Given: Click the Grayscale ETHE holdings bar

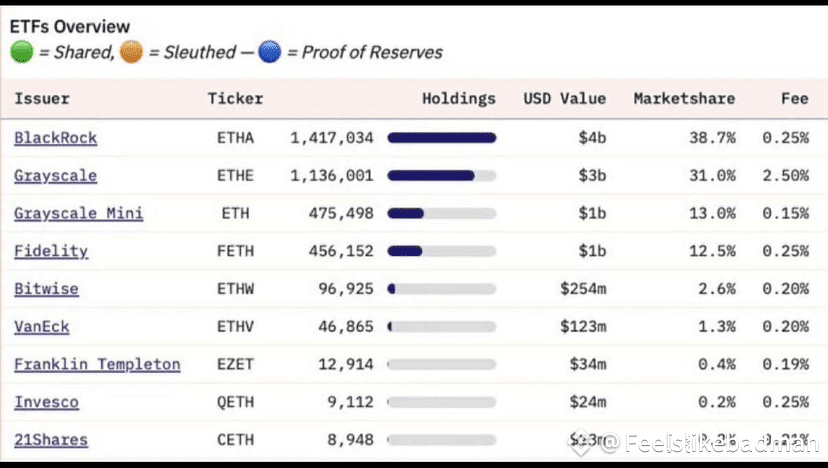Looking at the screenshot, I should click(441, 175).
